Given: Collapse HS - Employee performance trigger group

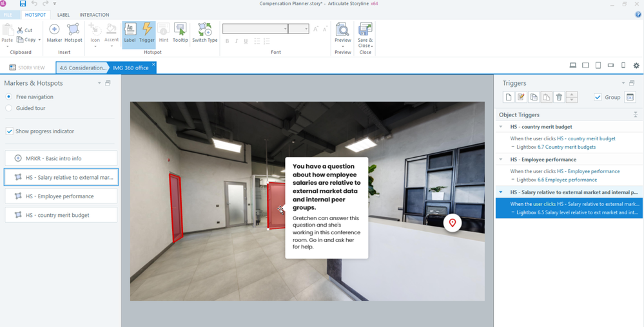Looking at the screenshot, I should point(501,160).
